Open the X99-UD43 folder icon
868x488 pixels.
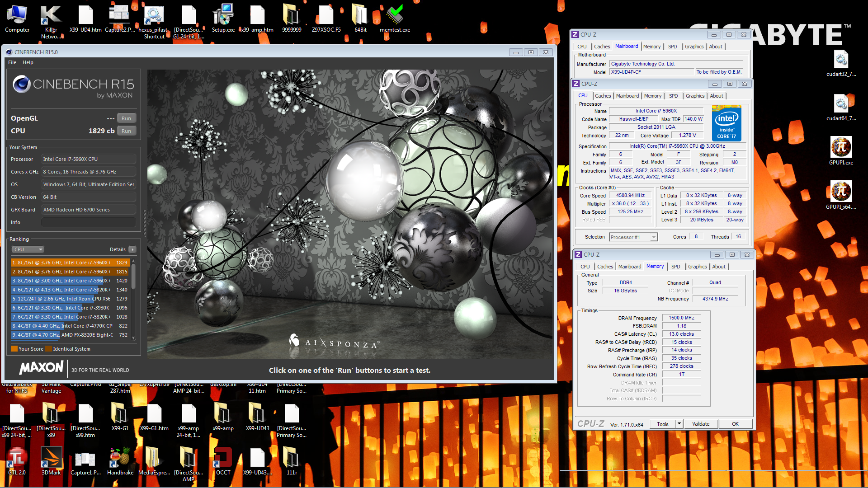(257, 417)
